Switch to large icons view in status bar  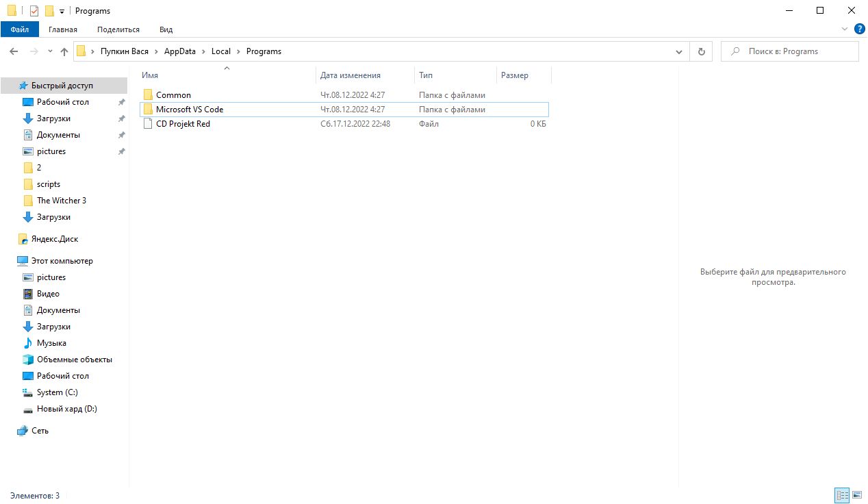pos(856,495)
